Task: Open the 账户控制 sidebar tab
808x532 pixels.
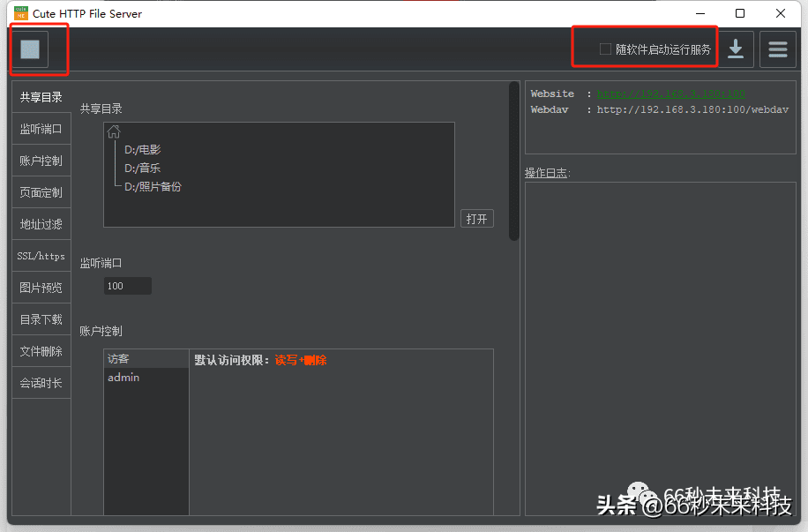Action: point(41,160)
